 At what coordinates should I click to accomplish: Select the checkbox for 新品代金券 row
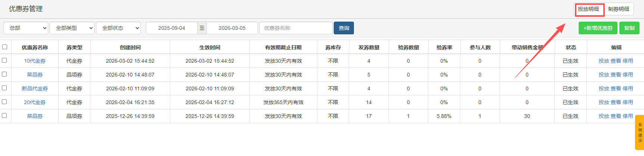pos(4,88)
